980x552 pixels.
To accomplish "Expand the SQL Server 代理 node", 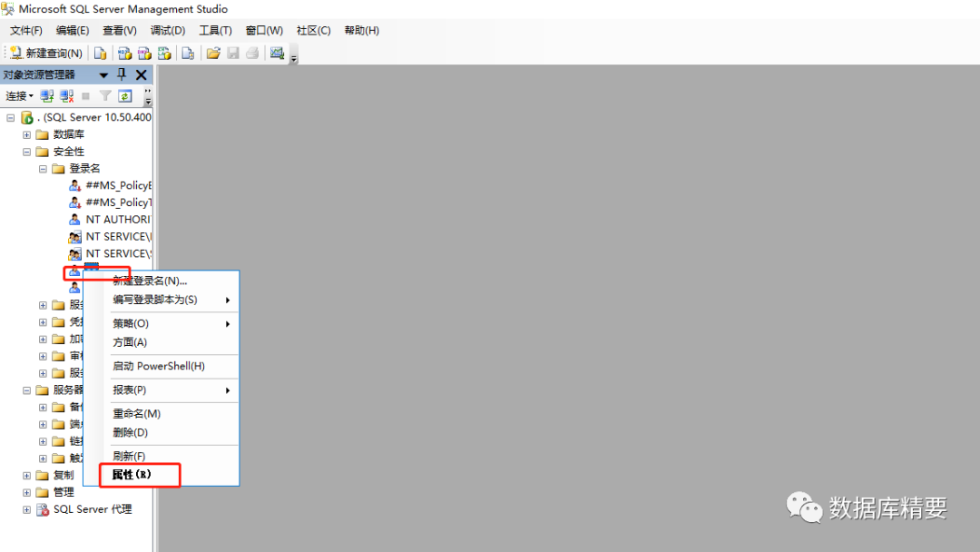I will pyautogui.click(x=27, y=509).
